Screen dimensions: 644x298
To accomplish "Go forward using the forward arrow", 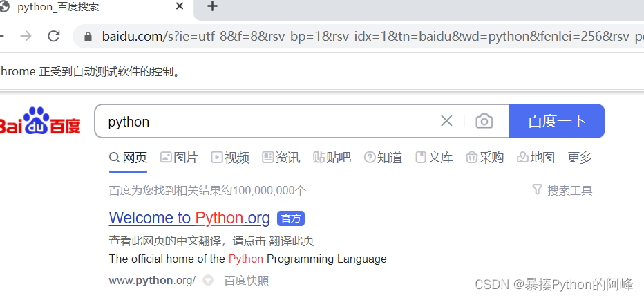I will [26, 37].
